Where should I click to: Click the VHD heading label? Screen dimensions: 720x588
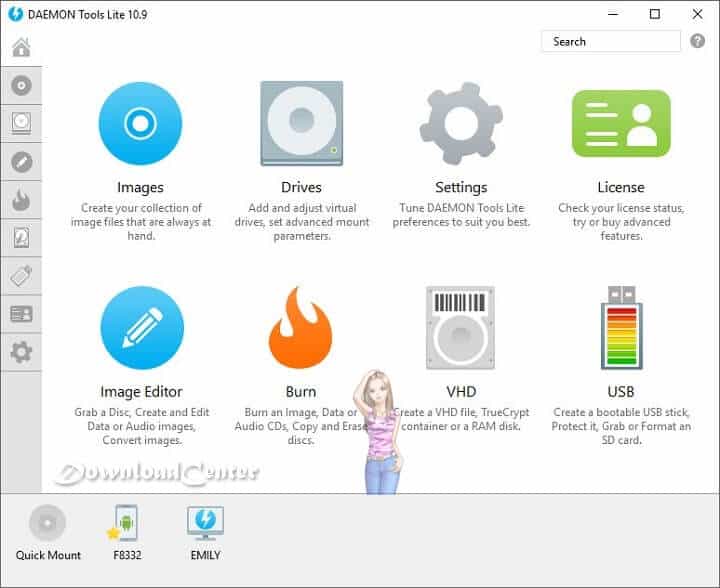tap(461, 392)
